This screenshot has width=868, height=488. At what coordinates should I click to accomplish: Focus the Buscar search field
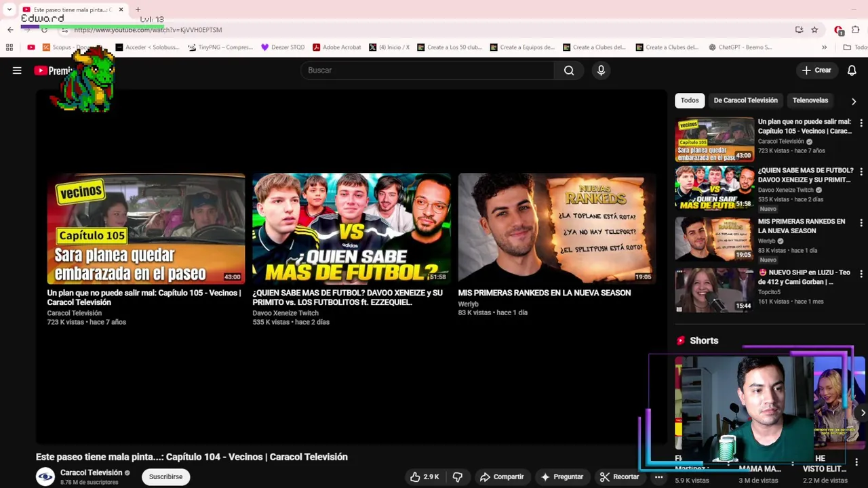(x=427, y=70)
